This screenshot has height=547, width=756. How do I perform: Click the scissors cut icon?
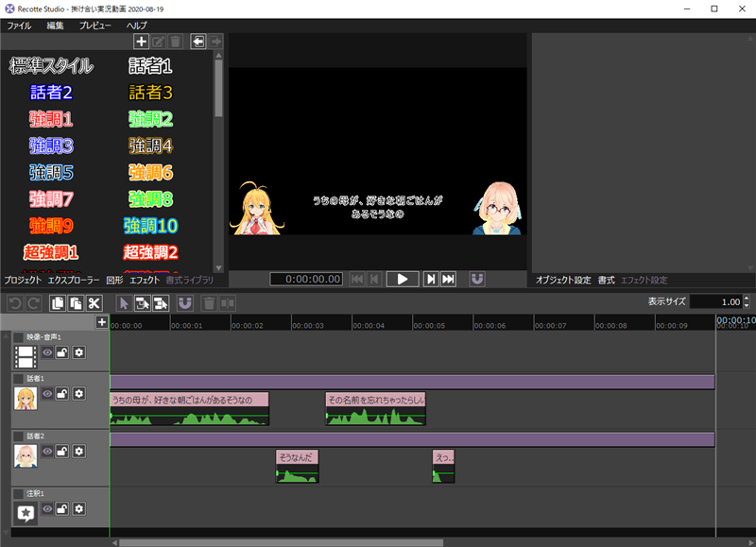94,303
